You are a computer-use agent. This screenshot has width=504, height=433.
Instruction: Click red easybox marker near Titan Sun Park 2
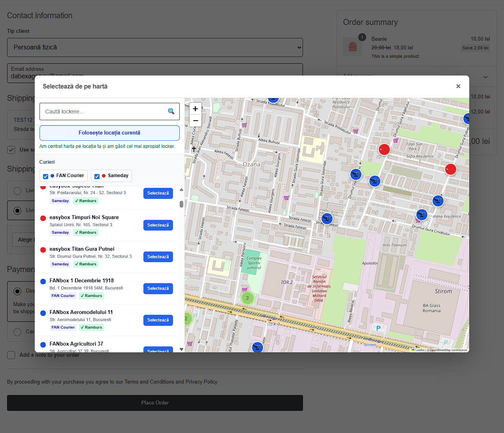click(x=384, y=149)
